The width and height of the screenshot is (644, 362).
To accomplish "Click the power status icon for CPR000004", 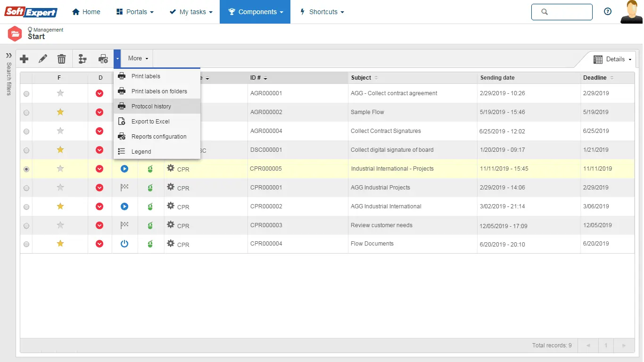I will (x=124, y=244).
